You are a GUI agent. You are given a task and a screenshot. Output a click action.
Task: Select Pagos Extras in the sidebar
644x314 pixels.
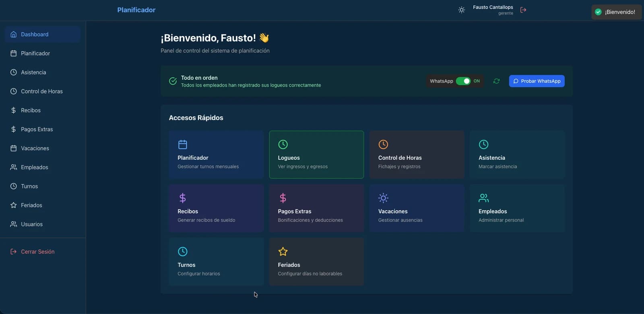tap(43, 129)
